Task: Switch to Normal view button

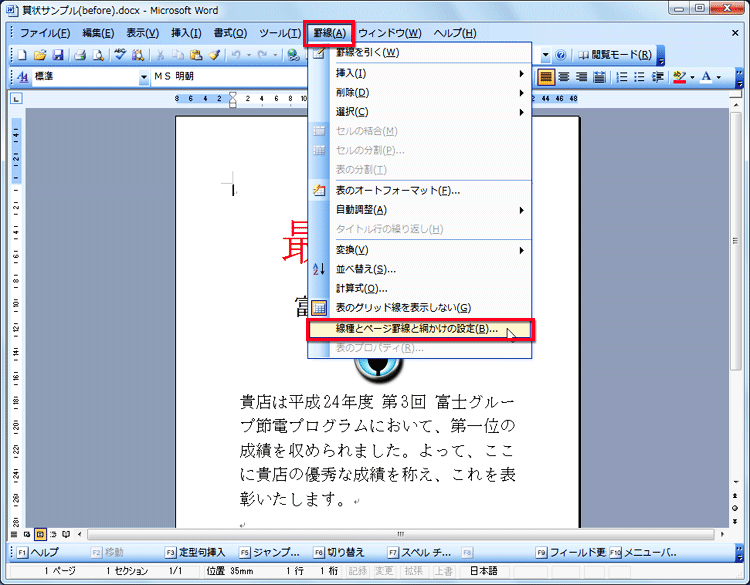Action: 14,534
